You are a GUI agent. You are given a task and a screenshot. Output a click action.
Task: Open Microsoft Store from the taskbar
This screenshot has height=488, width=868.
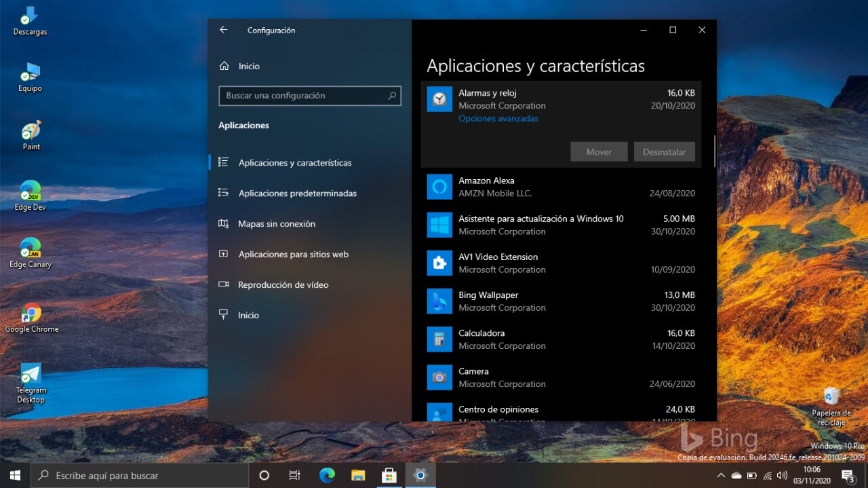coord(389,475)
